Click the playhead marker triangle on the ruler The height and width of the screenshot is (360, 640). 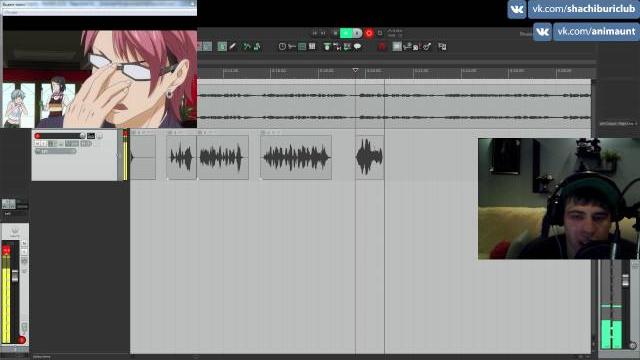point(356,70)
